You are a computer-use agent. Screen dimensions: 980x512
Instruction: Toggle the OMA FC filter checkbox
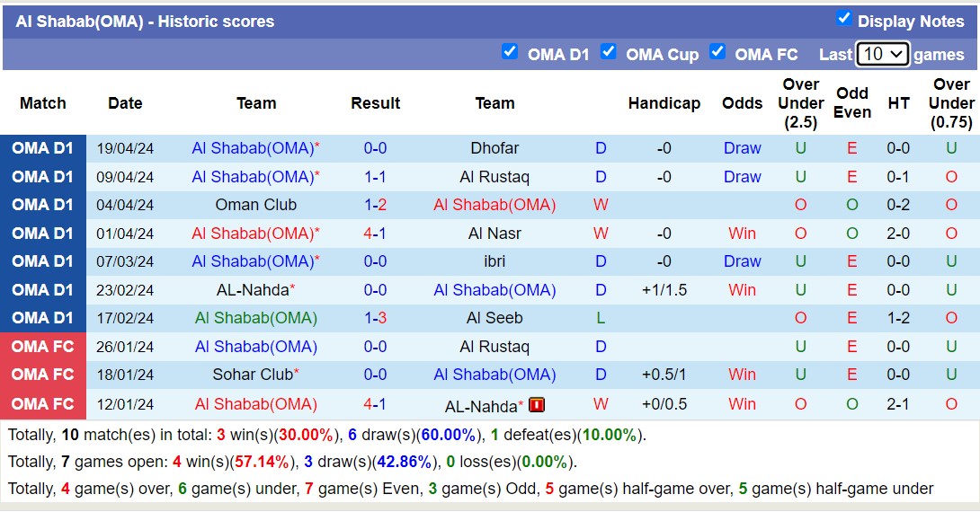(x=717, y=52)
